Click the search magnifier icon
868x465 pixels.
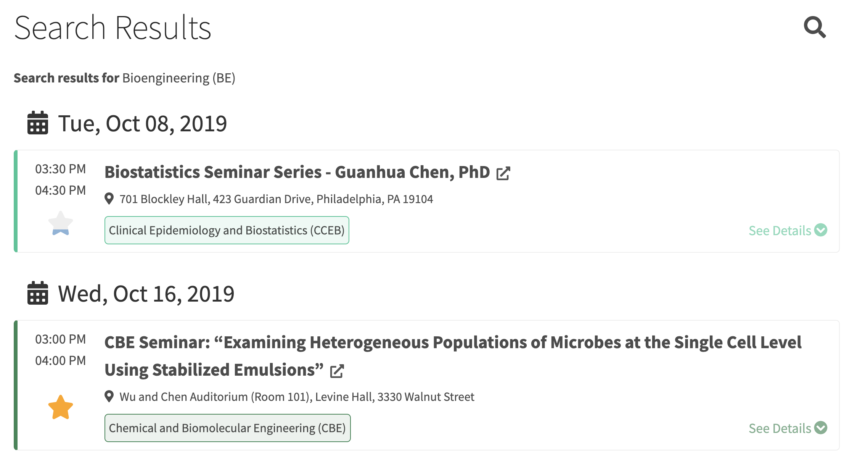[x=815, y=27]
